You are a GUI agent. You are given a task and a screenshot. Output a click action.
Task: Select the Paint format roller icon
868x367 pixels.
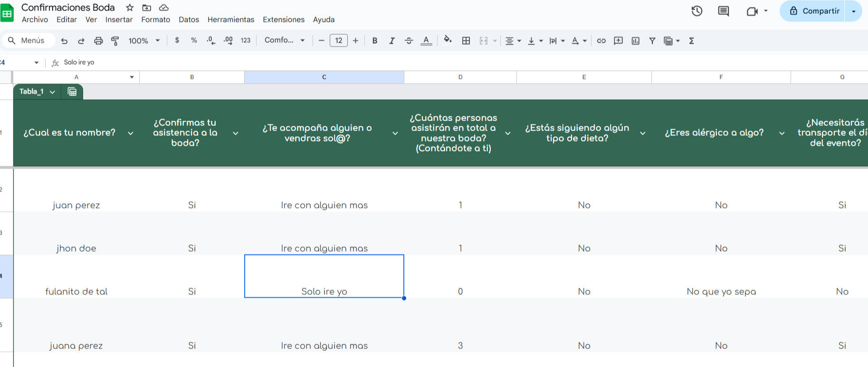(115, 41)
